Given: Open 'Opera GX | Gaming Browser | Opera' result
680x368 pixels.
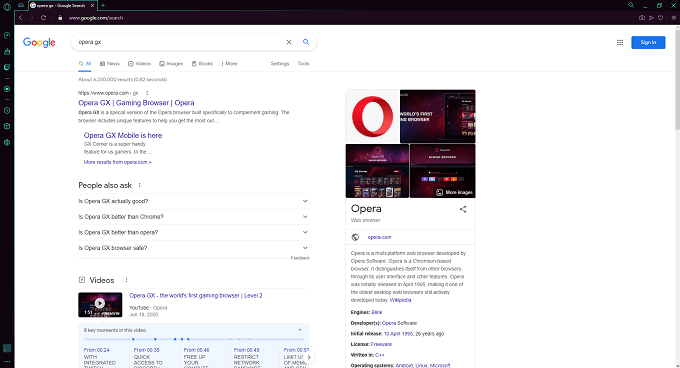Looking at the screenshot, I should [x=136, y=103].
